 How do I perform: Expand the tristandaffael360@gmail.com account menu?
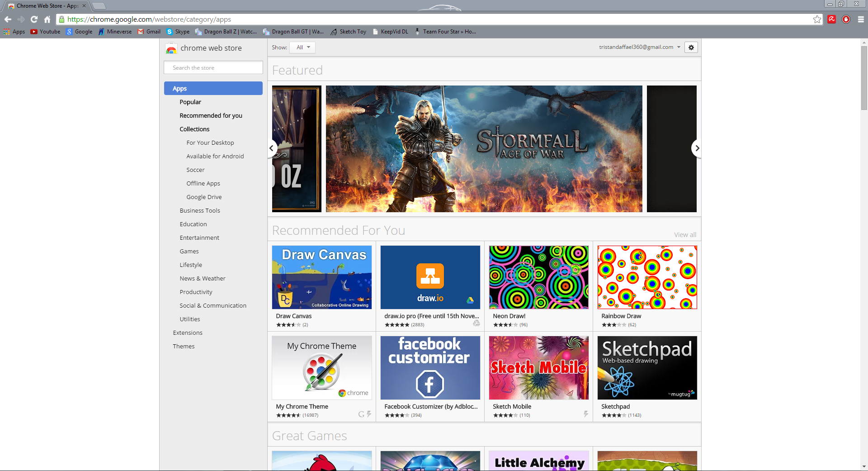[640, 47]
